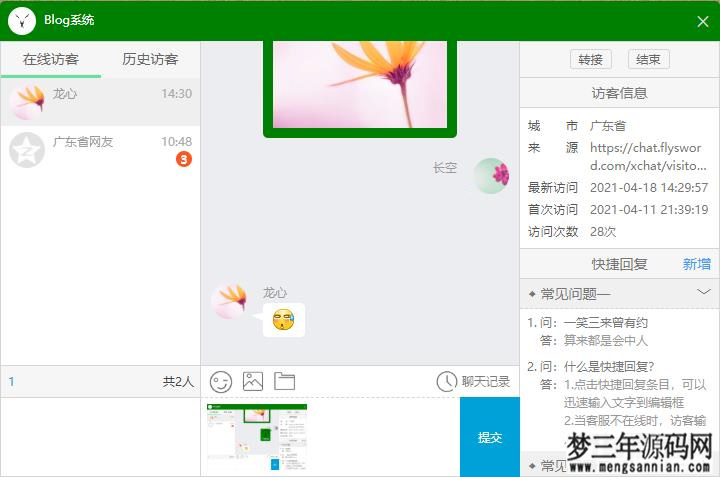Switch to 在线访客 tab
The image size is (720, 477).
pyautogui.click(x=51, y=59)
